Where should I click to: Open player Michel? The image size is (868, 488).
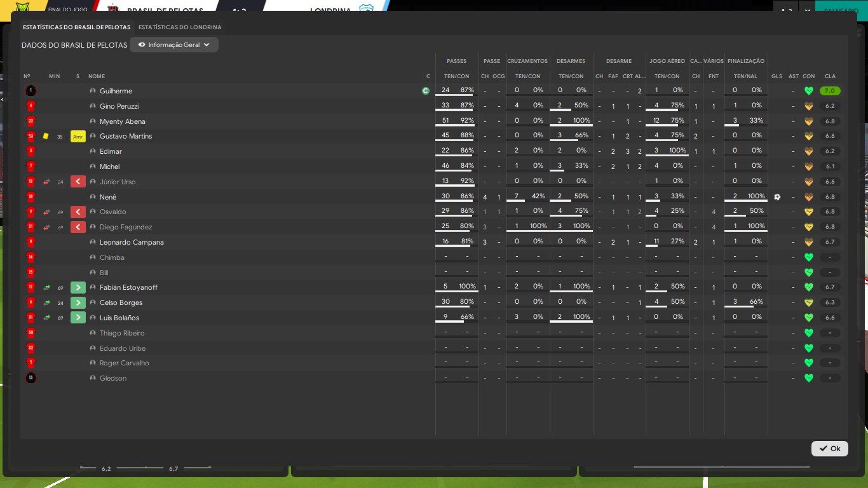pyautogui.click(x=109, y=166)
